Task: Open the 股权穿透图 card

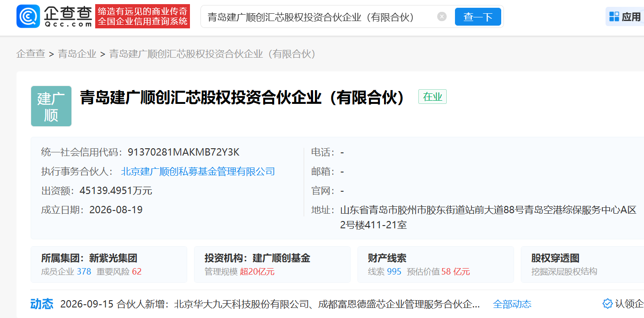Action: pyautogui.click(x=583, y=264)
